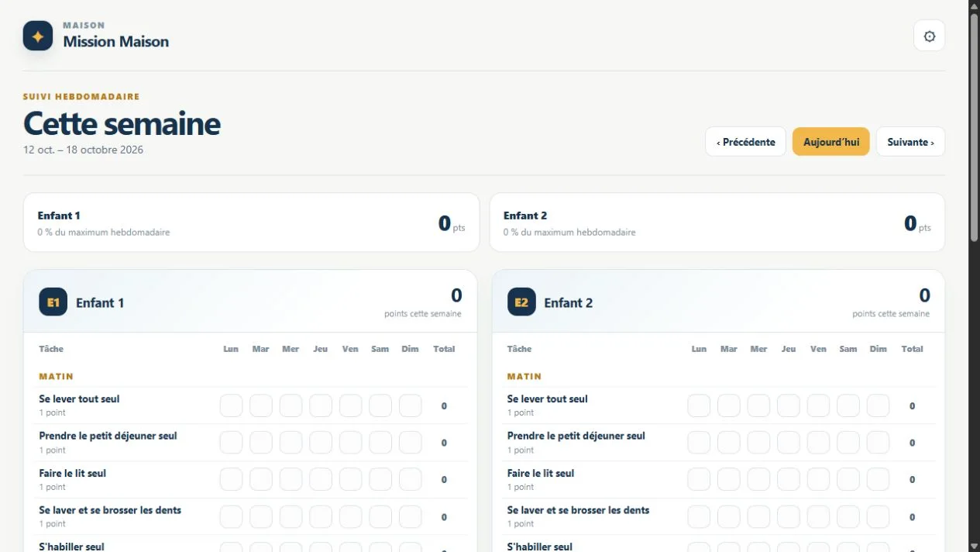The height and width of the screenshot is (552, 980).
Task: Go to previous week with Précédente
Action: (745, 142)
